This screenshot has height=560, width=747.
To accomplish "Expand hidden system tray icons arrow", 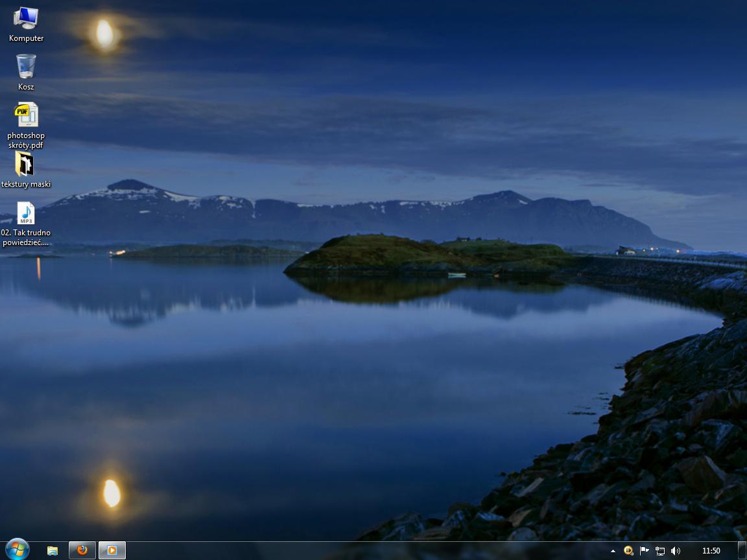I will [x=613, y=551].
